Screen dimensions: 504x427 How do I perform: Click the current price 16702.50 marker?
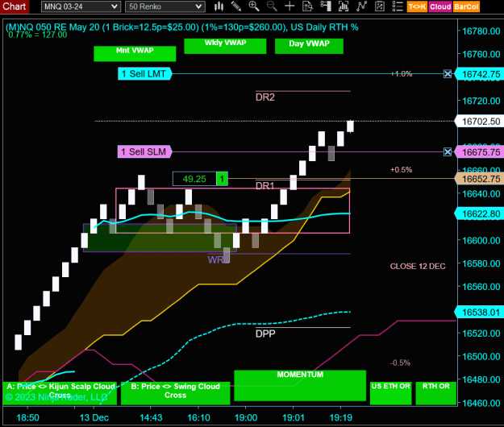click(480, 122)
